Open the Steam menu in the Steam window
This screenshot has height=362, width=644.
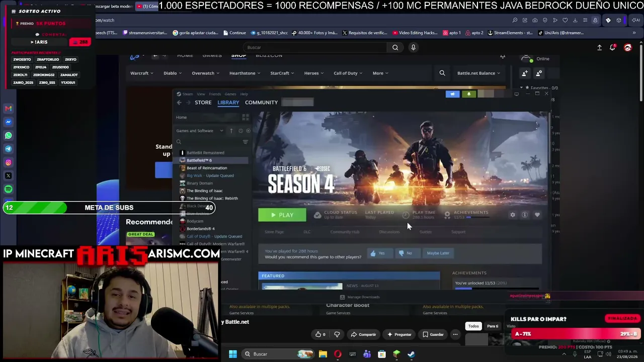click(x=188, y=94)
